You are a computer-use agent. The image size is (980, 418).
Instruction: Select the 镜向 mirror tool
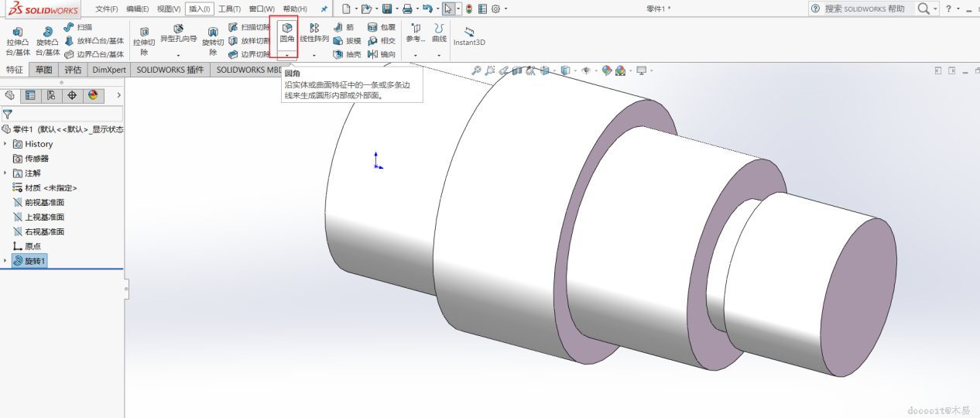(382, 55)
